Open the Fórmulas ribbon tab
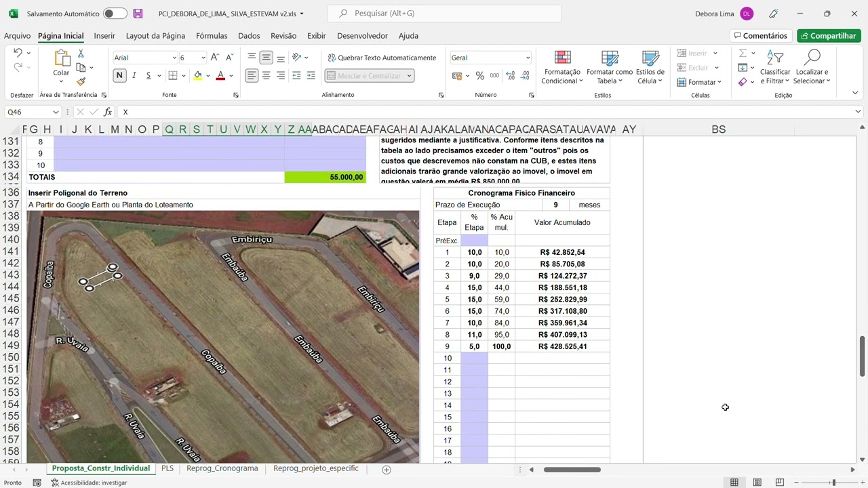This screenshot has width=868, height=488. 212,36
